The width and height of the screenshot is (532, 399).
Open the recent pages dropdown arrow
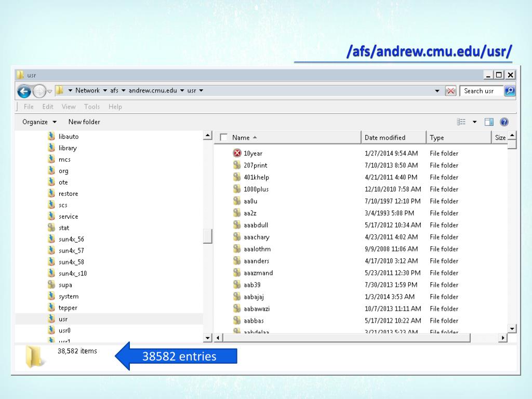point(49,91)
